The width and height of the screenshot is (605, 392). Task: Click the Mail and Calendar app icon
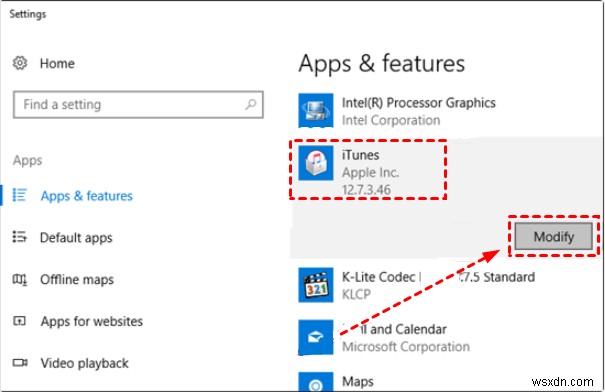316,337
